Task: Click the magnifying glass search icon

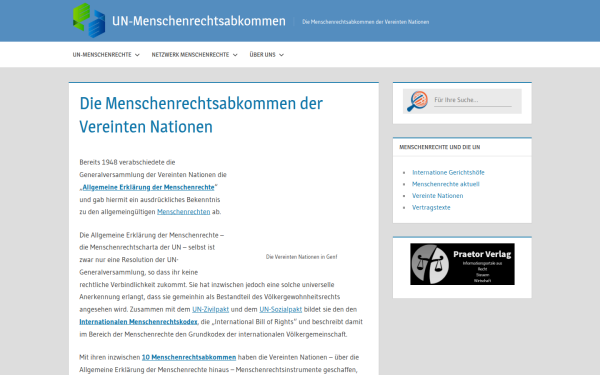Action: coord(417,101)
